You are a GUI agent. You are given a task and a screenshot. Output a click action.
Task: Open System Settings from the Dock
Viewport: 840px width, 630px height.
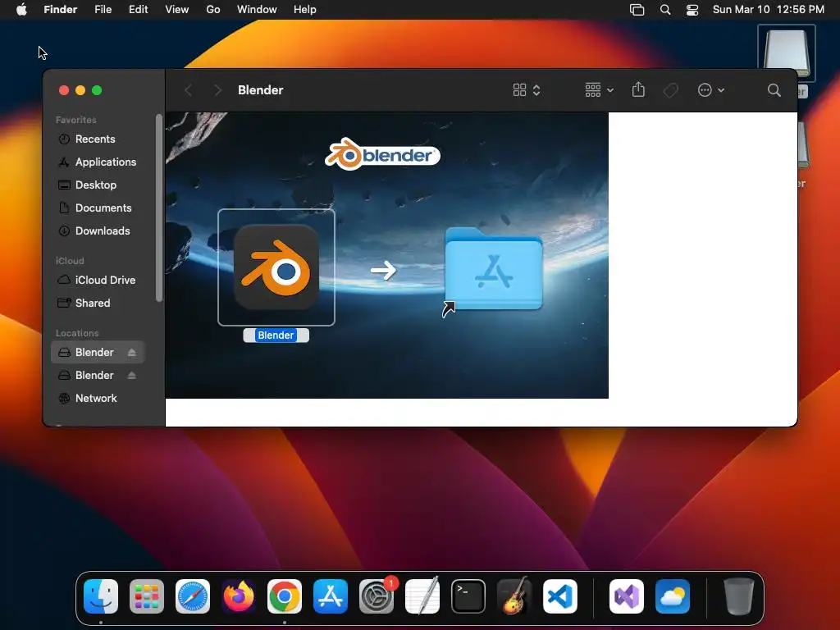point(377,596)
